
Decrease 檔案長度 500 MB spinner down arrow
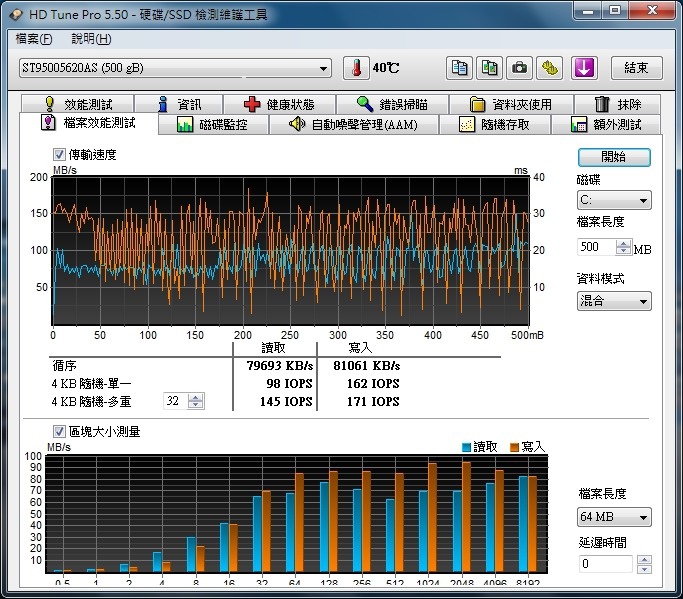pos(623,250)
